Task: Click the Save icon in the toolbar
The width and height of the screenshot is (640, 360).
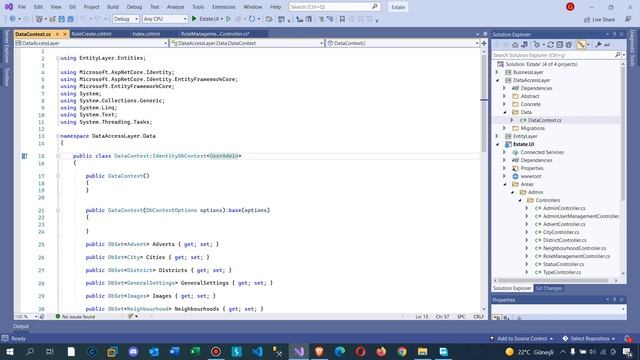Action: point(62,19)
